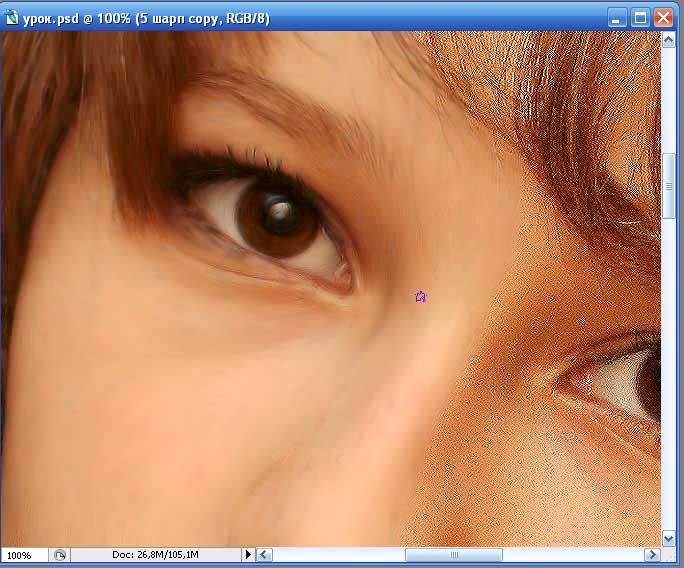Click the 100% zoom level field
This screenshot has width=684, height=568.
[24, 555]
